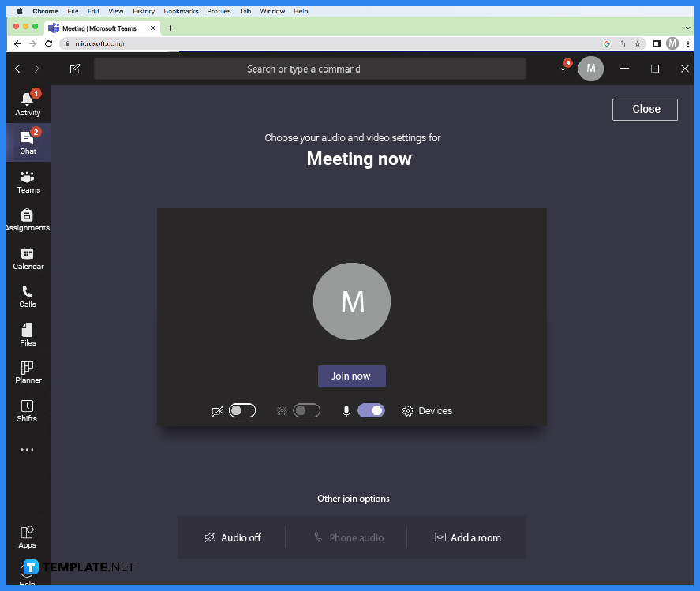Image resolution: width=700 pixels, height=591 pixels.
Task: Open the Calls section
Action: point(28,297)
